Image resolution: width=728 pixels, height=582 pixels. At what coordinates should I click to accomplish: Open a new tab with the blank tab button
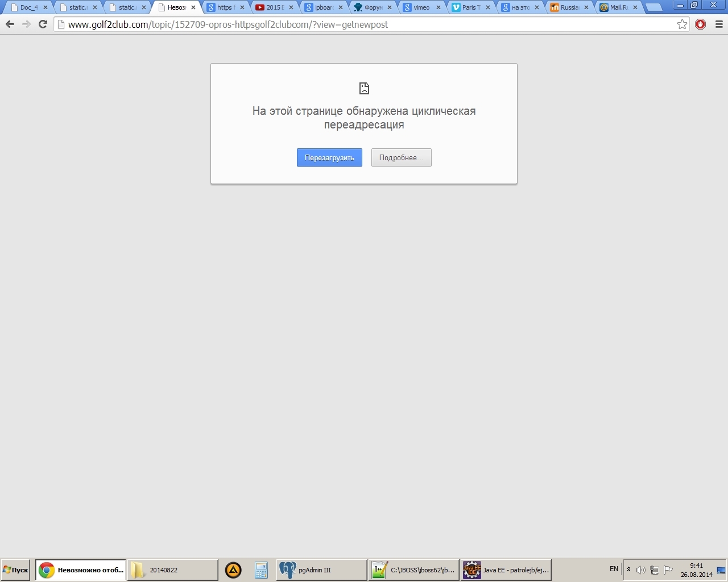pos(654,7)
